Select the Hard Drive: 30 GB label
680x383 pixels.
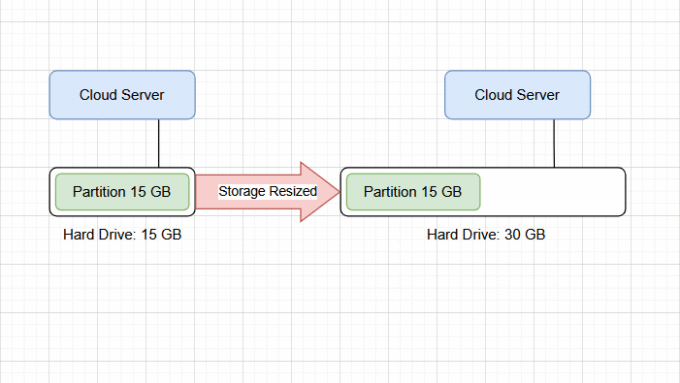(x=486, y=235)
